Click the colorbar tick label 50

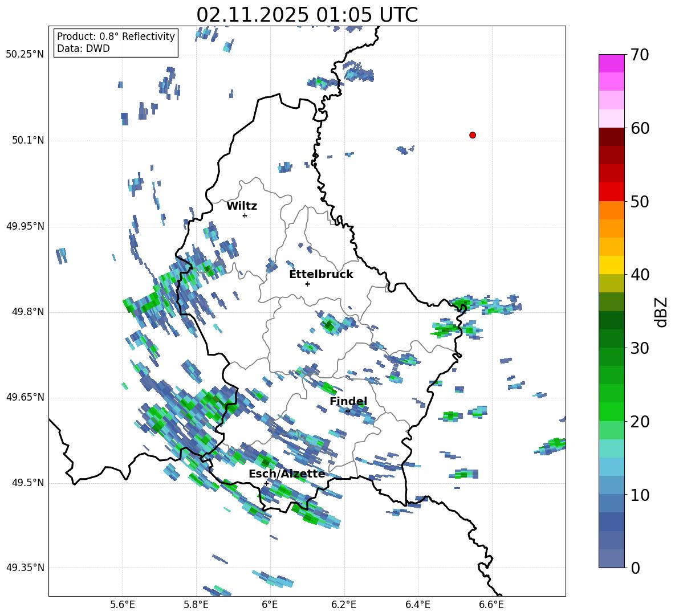click(640, 202)
